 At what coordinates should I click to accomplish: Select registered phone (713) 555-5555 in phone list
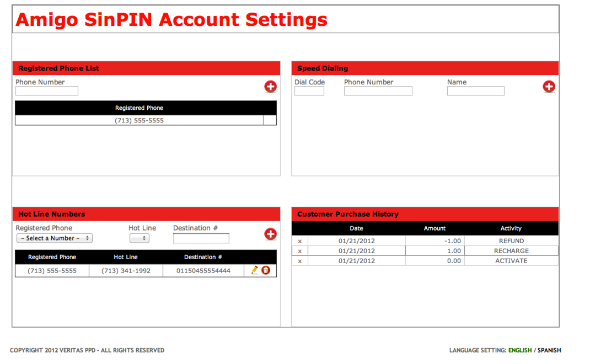click(139, 120)
